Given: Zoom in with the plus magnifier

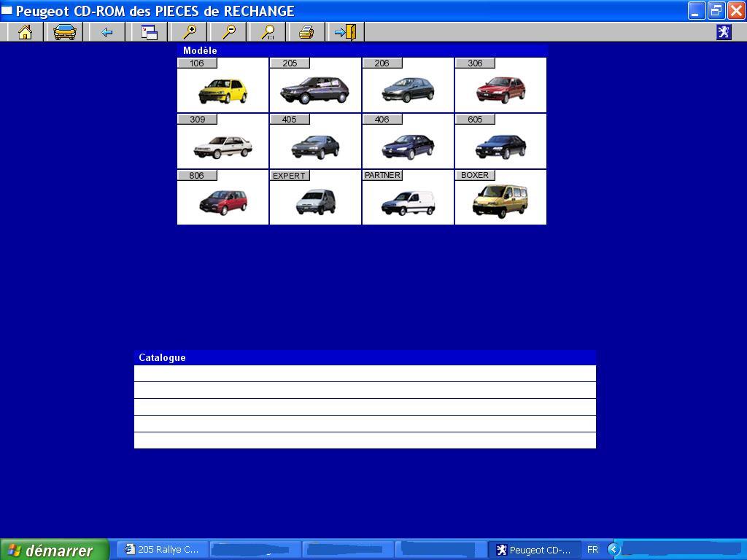Looking at the screenshot, I should point(190,32).
